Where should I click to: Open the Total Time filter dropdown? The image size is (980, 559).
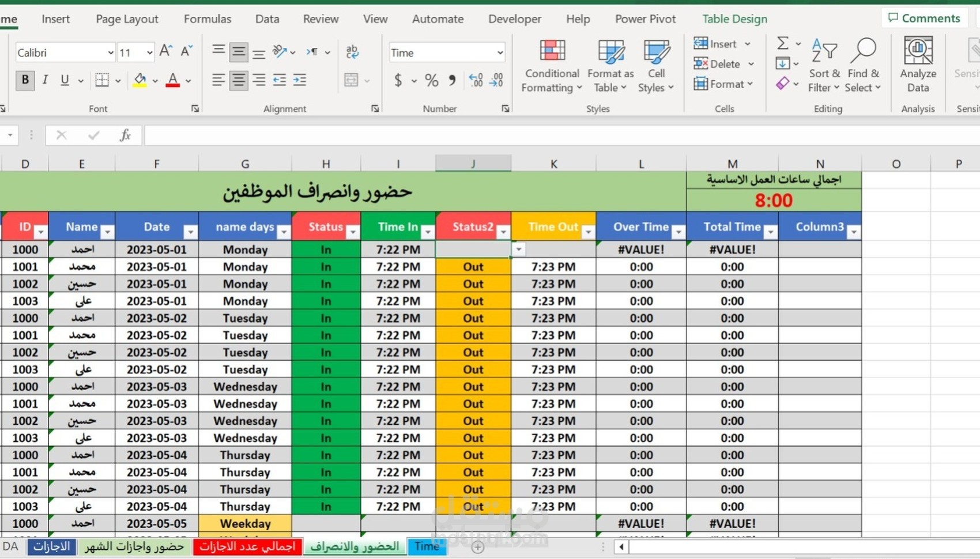[770, 232]
